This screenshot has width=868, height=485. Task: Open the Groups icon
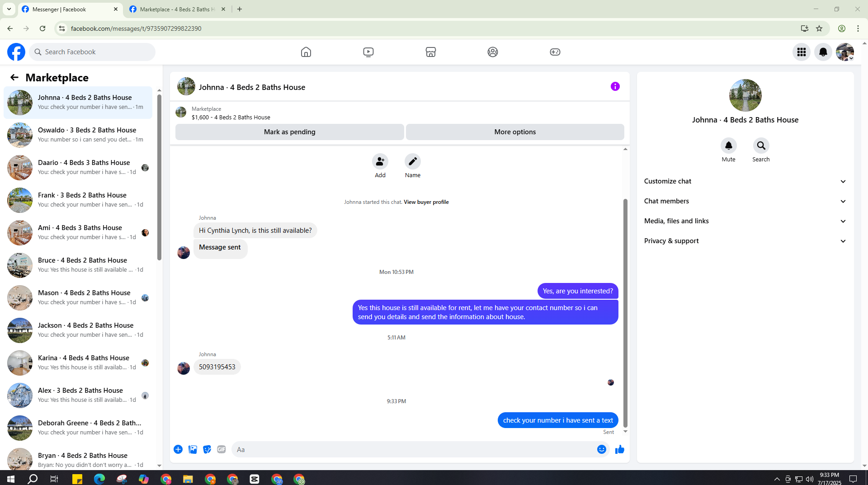493,52
